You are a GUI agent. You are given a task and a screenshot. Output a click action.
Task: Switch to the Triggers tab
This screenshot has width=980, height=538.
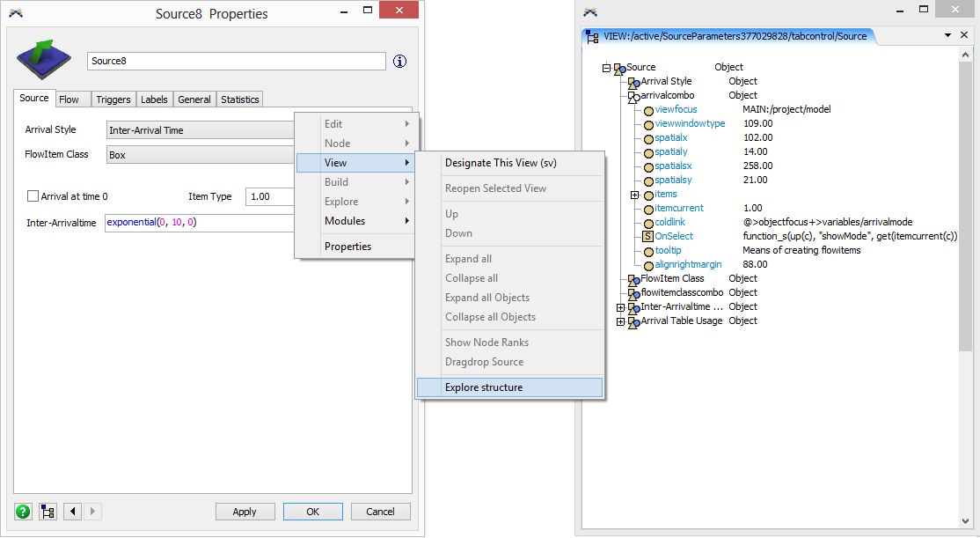coord(113,99)
